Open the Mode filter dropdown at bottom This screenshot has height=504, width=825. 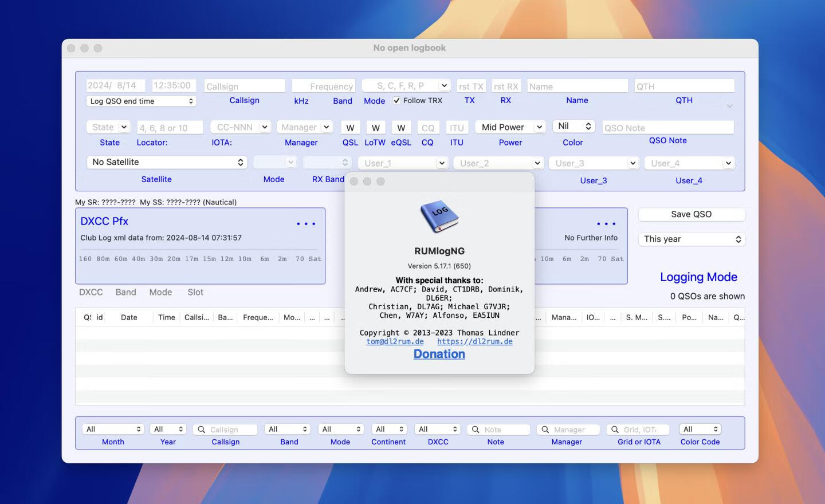(x=341, y=429)
